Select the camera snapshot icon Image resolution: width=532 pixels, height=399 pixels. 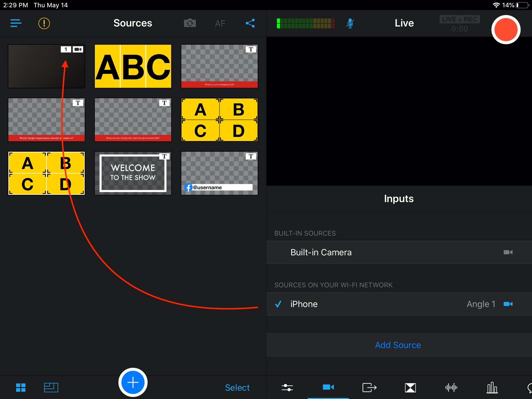(190, 23)
